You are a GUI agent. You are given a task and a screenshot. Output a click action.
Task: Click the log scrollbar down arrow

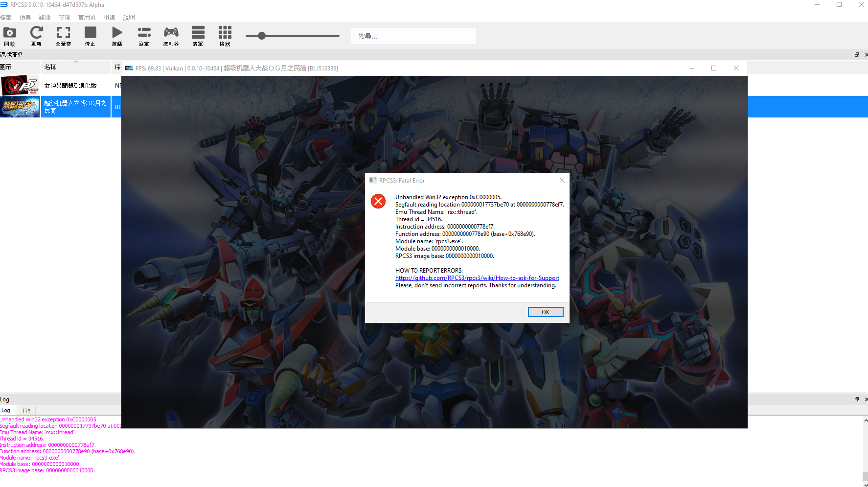click(865, 484)
